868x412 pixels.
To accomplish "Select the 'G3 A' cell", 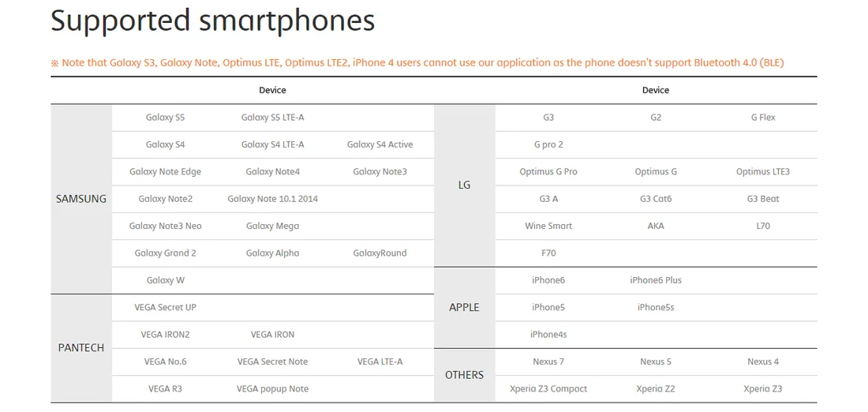I will [548, 199].
